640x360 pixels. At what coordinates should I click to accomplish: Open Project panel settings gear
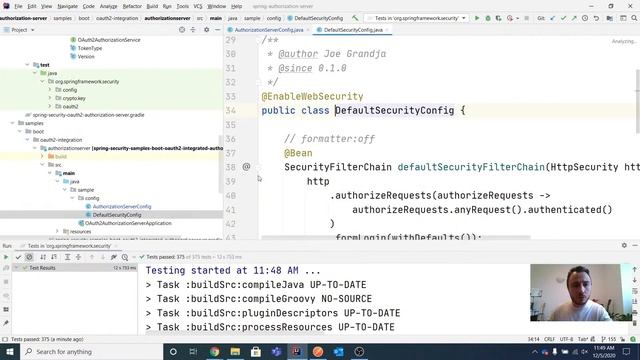207,30
